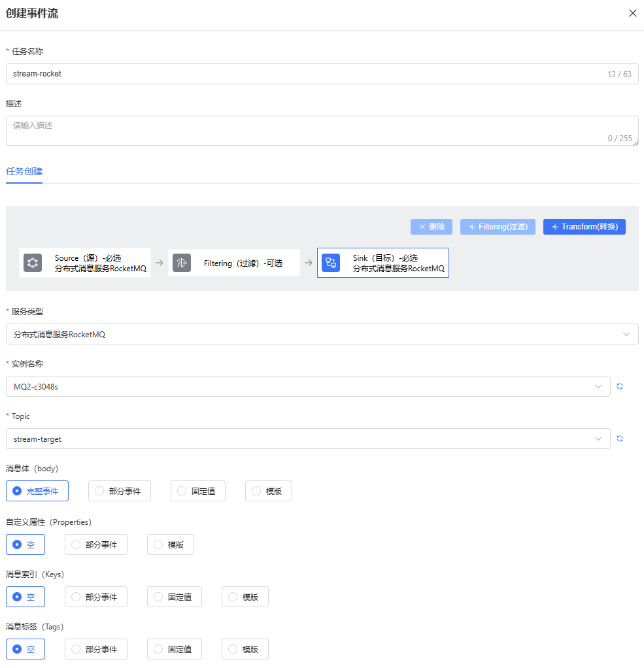Click the 自定义属性 (Properties) label
The height and width of the screenshot is (668, 644).
(48, 522)
